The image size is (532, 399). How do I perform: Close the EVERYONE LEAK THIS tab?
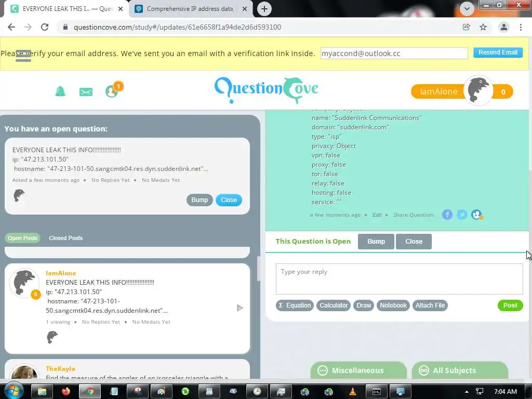click(x=121, y=9)
